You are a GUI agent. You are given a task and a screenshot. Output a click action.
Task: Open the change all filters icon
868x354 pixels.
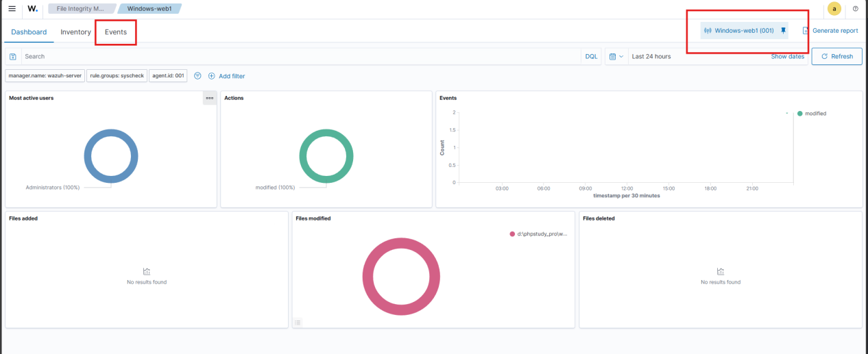pyautogui.click(x=197, y=76)
